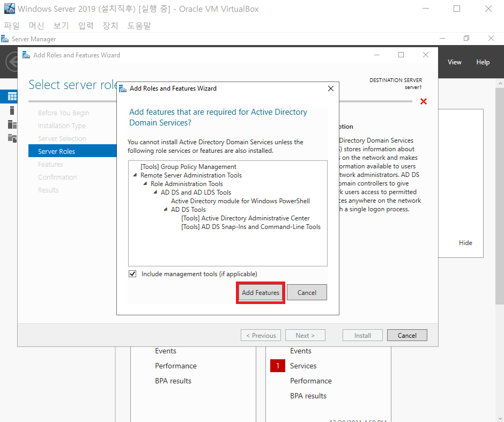Image resolution: width=504 pixels, height=422 pixels.
Task: Select Confirmation wizard step
Action: click(57, 177)
